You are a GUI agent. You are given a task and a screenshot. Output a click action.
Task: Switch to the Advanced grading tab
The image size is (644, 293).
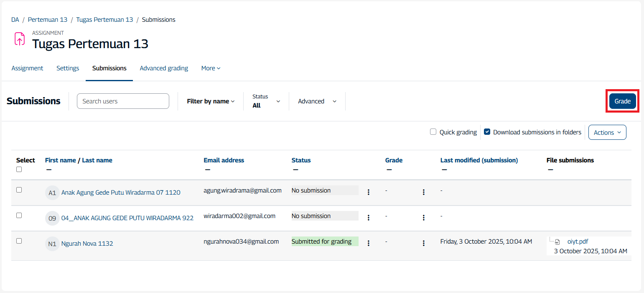164,68
